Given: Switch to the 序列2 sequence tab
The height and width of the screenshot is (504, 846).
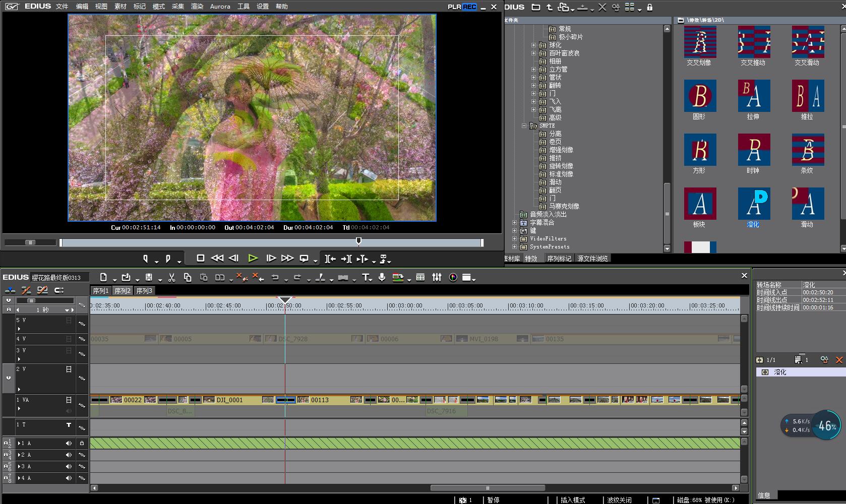Looking at the screenshot, I should point(122,291).
